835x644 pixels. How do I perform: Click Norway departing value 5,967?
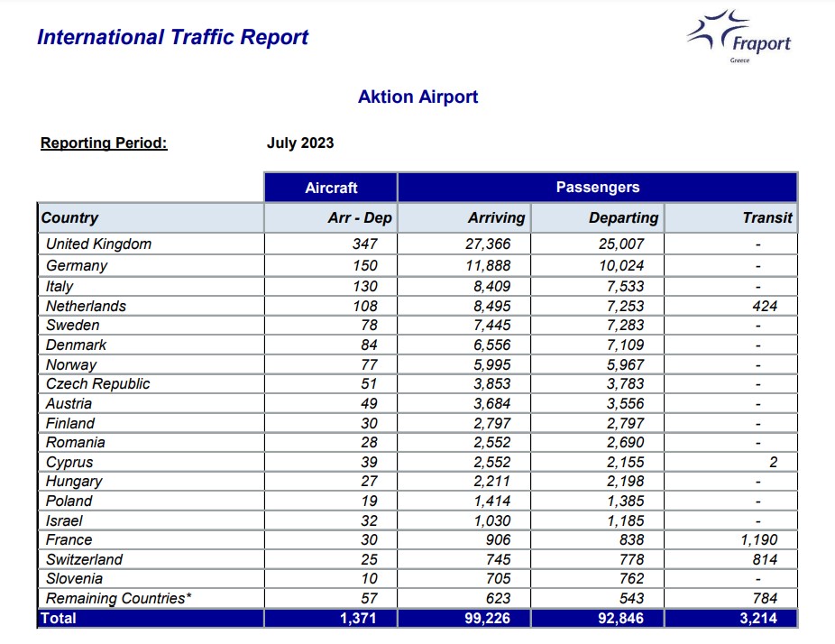(x=626, y=365)
